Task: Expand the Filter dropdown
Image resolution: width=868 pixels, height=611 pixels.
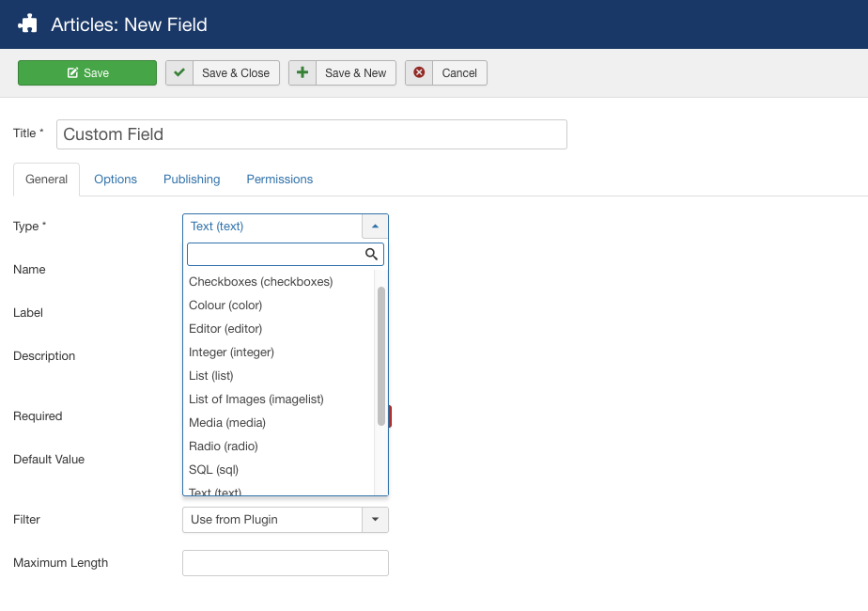Action: (375, 520)
